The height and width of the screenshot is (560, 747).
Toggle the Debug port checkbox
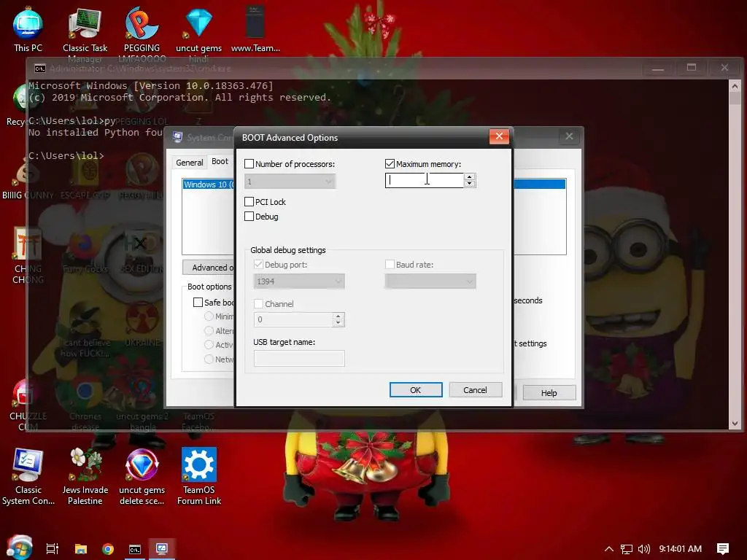259,264
